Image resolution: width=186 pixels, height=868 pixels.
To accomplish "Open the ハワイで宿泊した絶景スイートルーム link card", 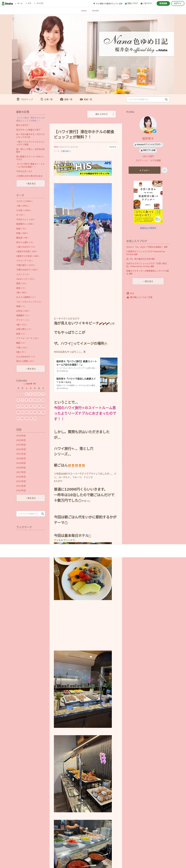I will (x=86, y=384).
